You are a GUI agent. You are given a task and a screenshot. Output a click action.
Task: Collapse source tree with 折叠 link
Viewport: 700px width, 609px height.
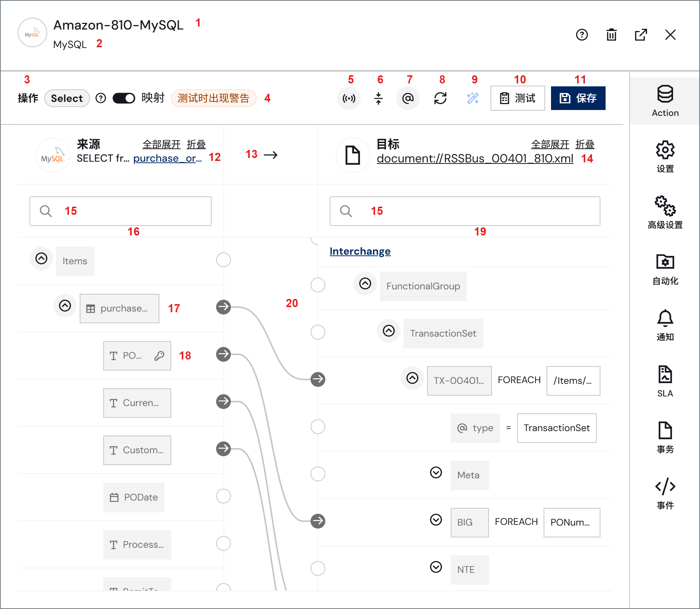[x=196, y=144]
